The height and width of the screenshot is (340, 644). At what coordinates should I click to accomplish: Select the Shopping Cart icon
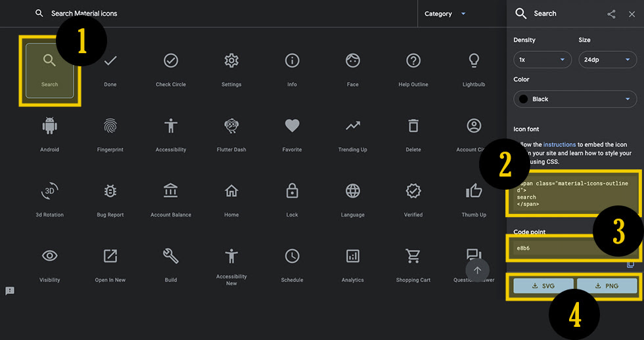coord(413,257)
